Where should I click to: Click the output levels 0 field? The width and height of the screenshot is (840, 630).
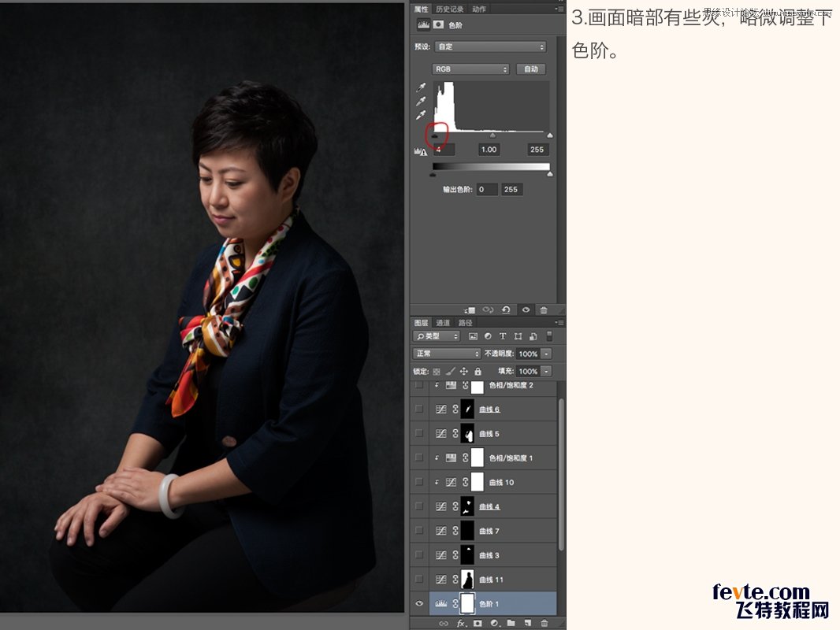point(486,190)
